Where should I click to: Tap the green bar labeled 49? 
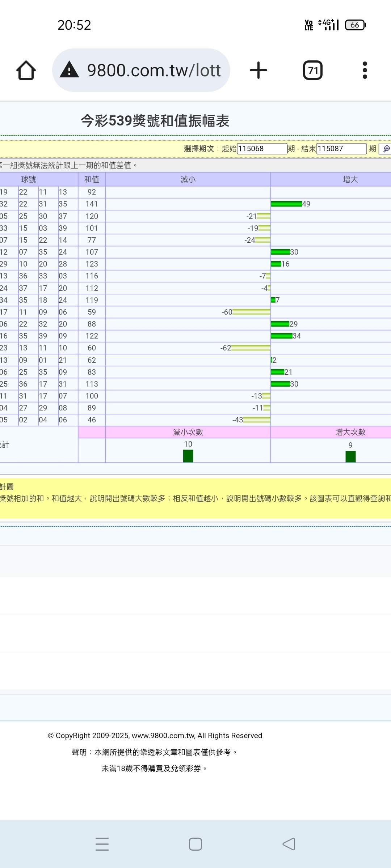[x=286, y=204]
